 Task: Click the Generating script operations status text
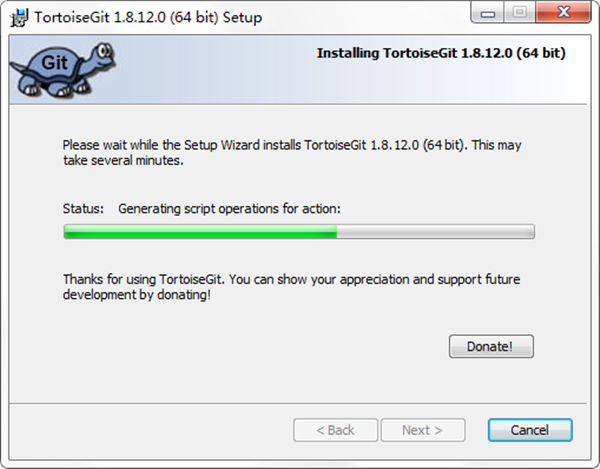click(x=229, y=209)
